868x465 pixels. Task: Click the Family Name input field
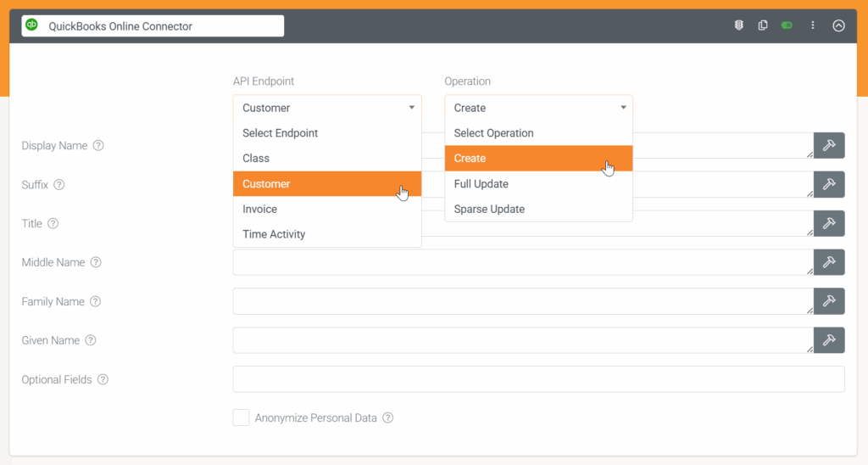click(x=523, y=301)
